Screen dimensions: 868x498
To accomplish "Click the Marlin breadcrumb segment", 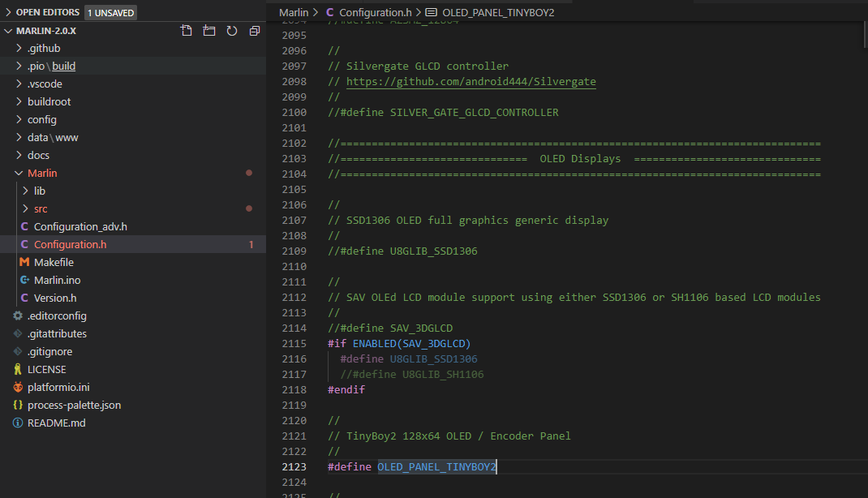I will tap(294, 12).
